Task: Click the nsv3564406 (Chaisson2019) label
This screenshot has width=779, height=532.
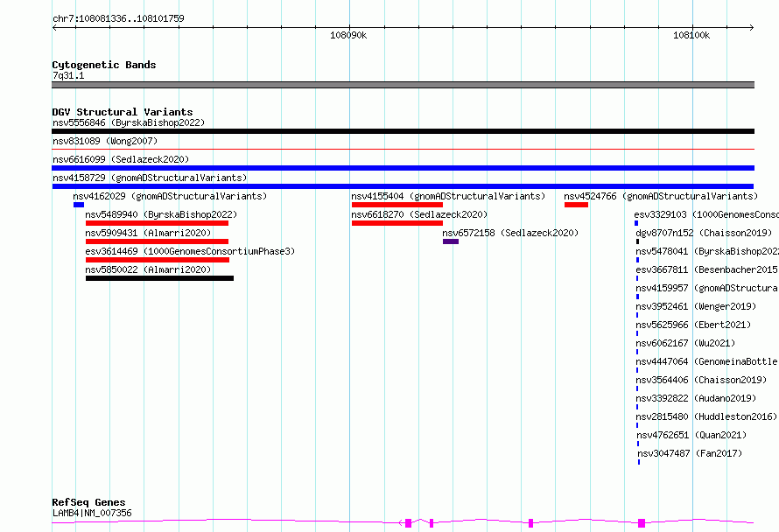Action: 701,380
